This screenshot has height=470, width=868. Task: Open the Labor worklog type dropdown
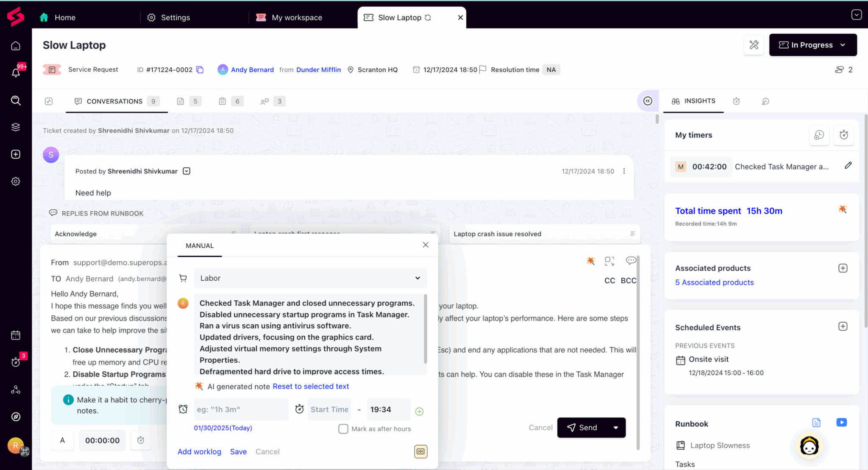tap(310, 278)
